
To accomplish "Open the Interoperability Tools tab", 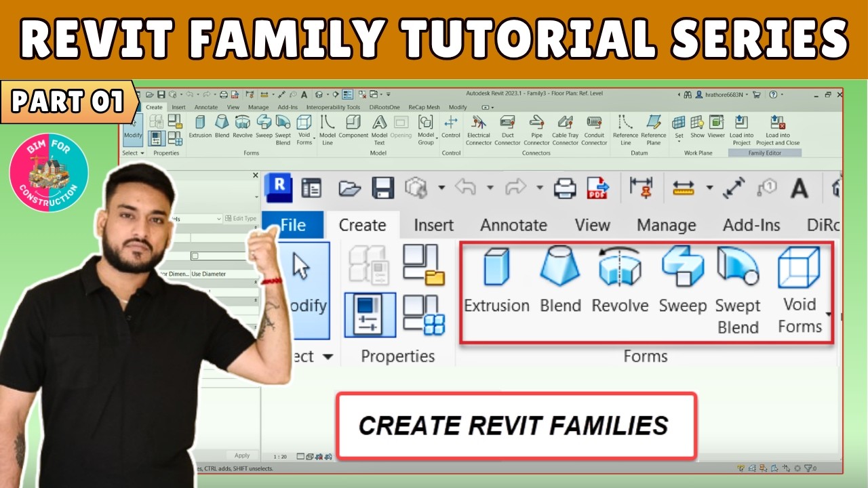I will 333,107.
